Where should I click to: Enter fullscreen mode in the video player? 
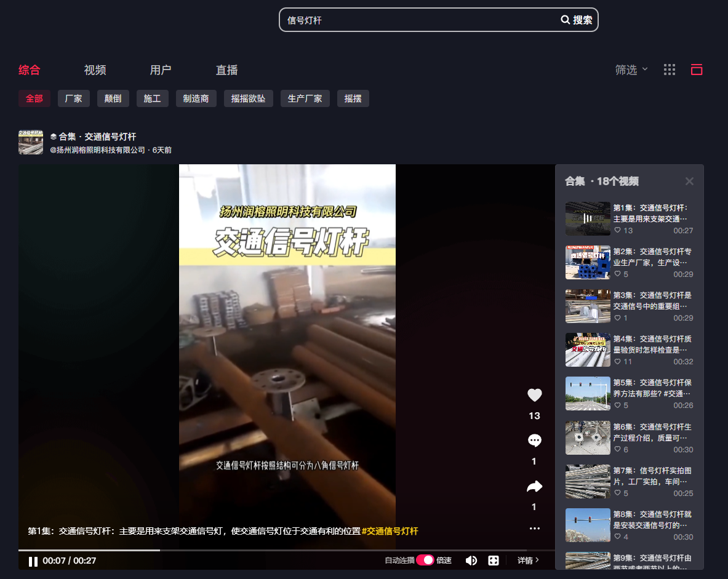coord(494,561)
